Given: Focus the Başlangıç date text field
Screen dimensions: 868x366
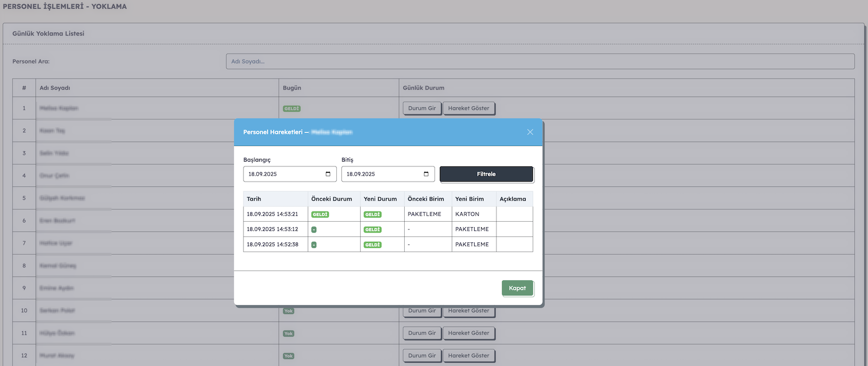Looking at the screenshot, I should point(282,174).
